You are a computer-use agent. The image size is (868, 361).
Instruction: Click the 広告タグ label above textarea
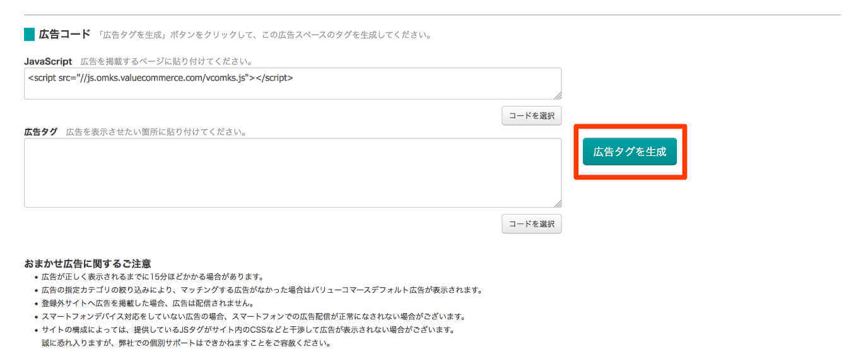[41, 132]
